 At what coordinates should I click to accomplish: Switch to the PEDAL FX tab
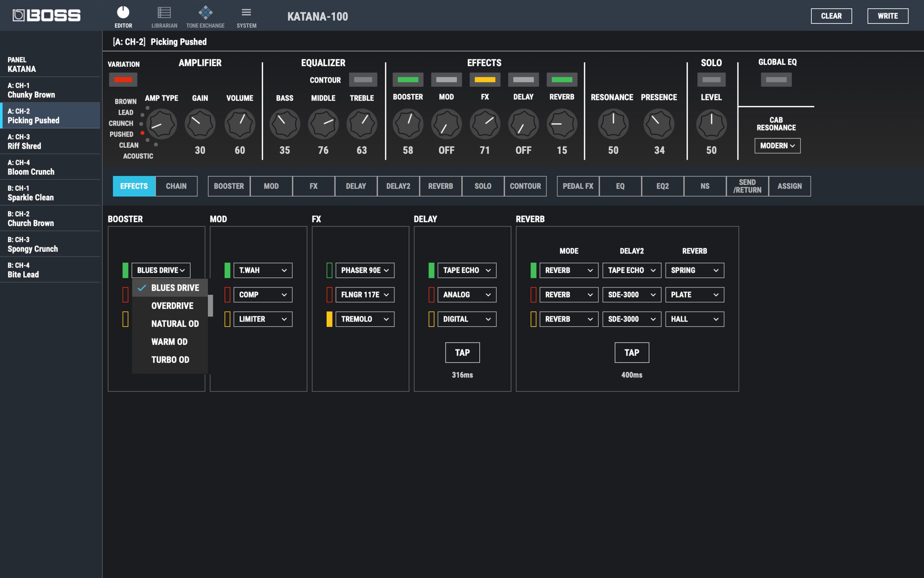tap(578, 186)
